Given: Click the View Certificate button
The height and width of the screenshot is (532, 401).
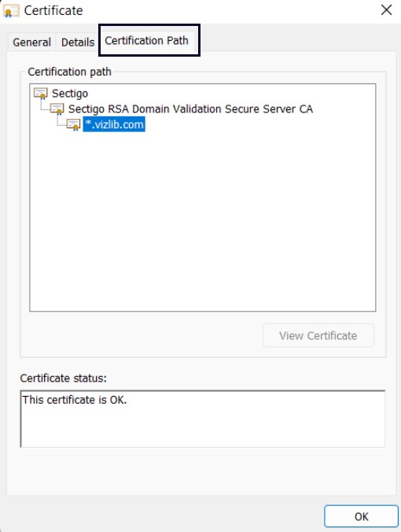Looking at the screenshot, I should tap(318, 335).
